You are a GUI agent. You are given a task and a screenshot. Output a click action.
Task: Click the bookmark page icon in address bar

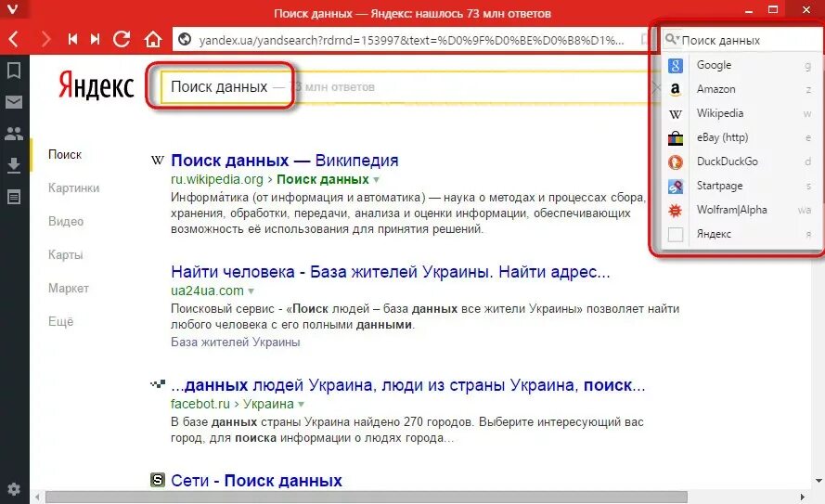click(644, 40)
